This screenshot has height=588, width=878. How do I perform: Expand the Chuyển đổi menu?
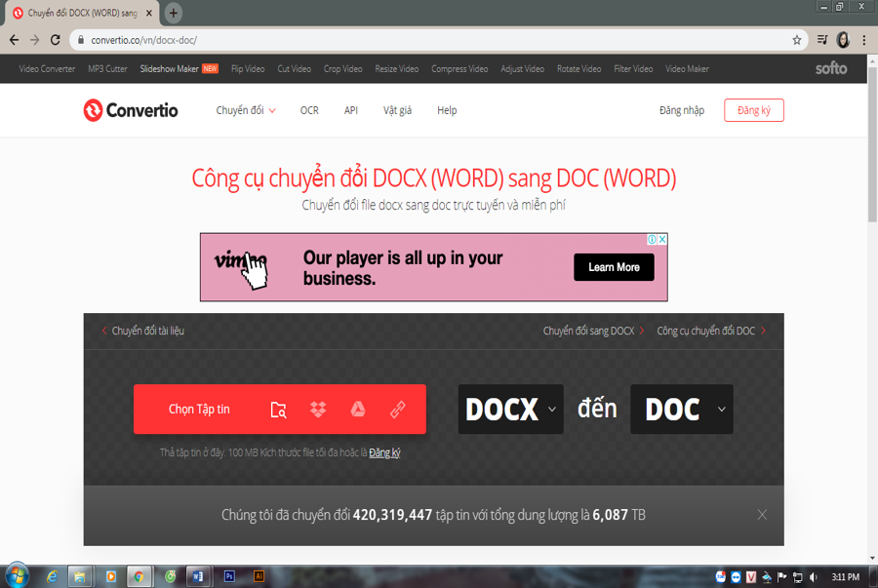246,110
